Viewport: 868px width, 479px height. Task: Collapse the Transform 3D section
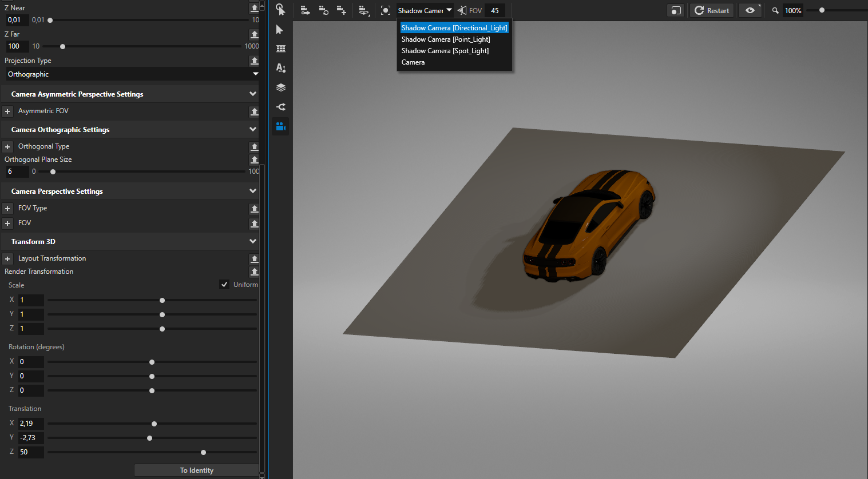tap(252, 241)
